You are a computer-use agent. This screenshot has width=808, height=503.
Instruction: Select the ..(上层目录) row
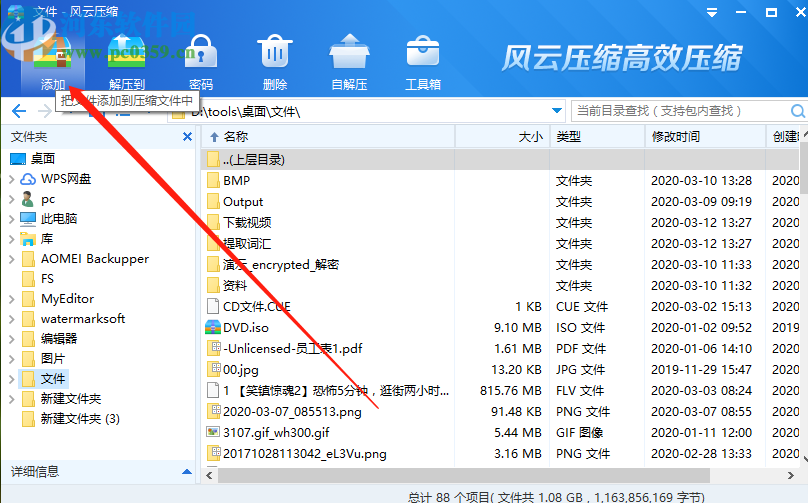pos(500,159)
